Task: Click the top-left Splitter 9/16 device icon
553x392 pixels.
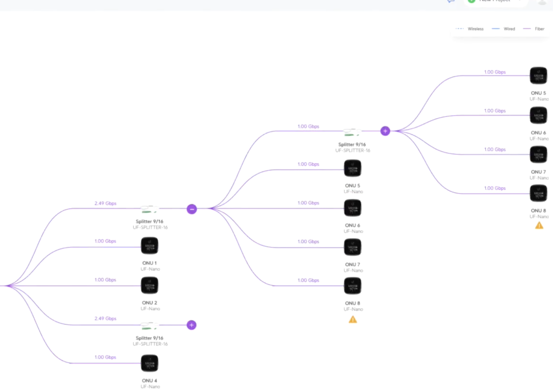Action: (150, 210)
